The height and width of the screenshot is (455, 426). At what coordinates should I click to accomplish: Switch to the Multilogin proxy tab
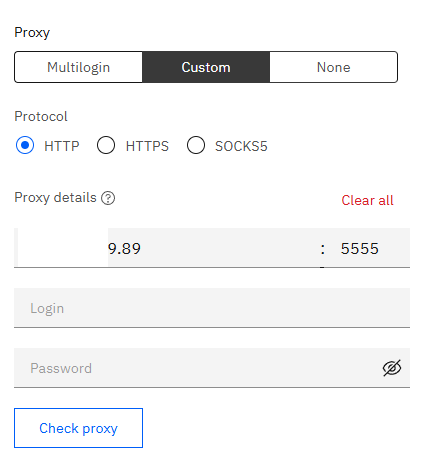pyautogui.click(x=78, y=67)
